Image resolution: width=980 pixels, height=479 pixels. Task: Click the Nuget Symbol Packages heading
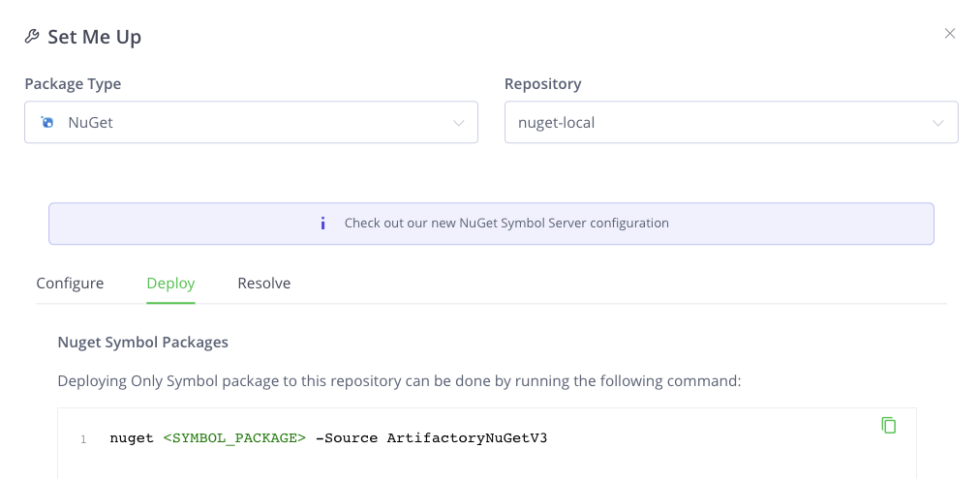(x=142, y=343)
